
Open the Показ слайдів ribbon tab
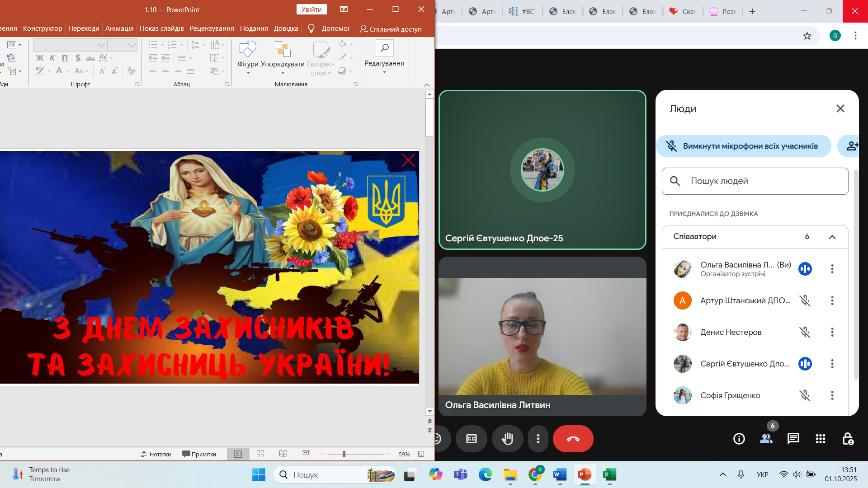click(161, 28)
